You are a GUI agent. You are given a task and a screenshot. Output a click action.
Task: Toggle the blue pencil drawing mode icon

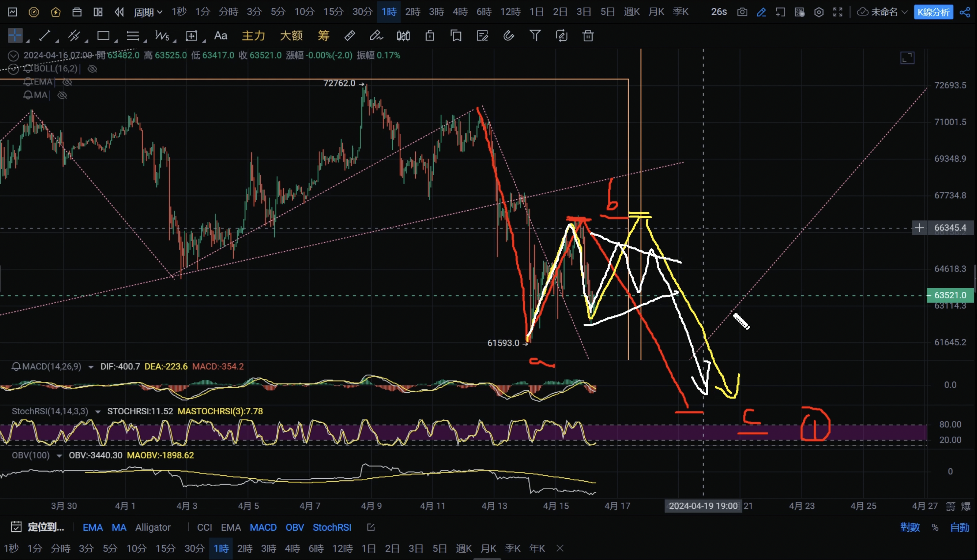click(x=761, y=12)
